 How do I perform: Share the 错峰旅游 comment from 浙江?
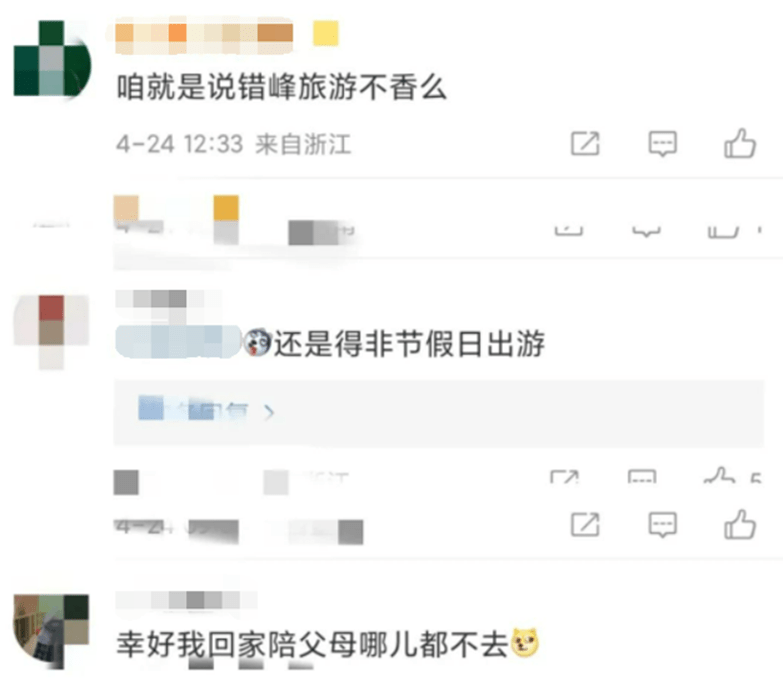[585, 144]
